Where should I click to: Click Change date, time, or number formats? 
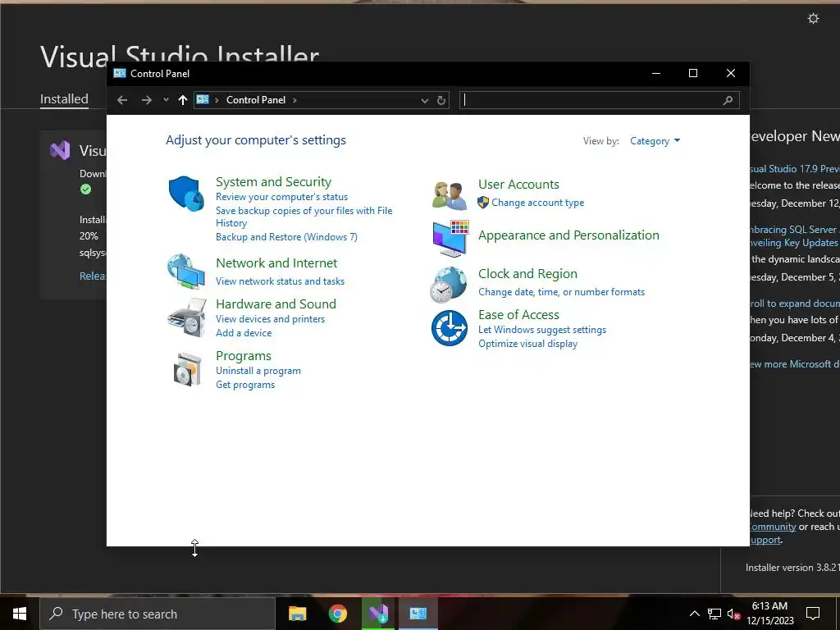561,292
